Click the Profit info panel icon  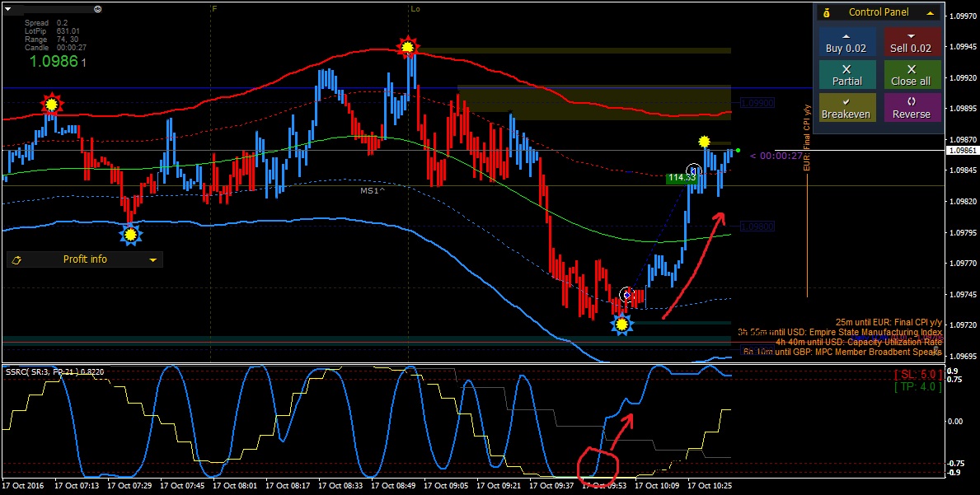pos(16,259)
